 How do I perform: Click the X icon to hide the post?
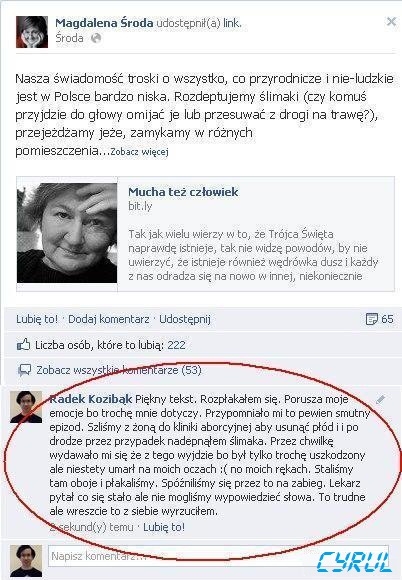coord(391,22)
